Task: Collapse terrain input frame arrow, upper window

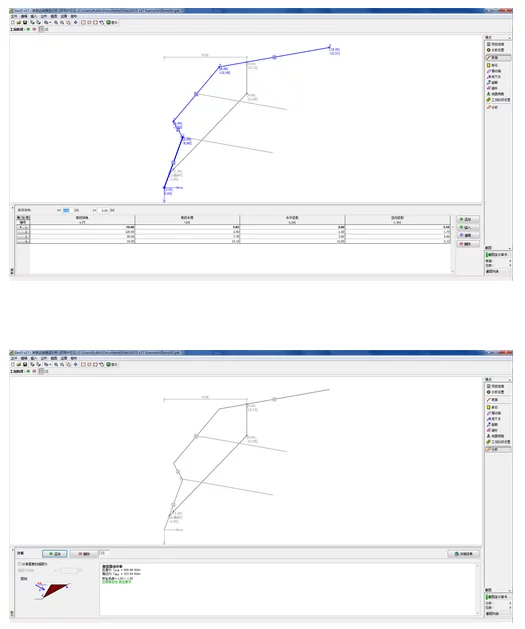Action: pyautogui.click(x=12, y=208)
